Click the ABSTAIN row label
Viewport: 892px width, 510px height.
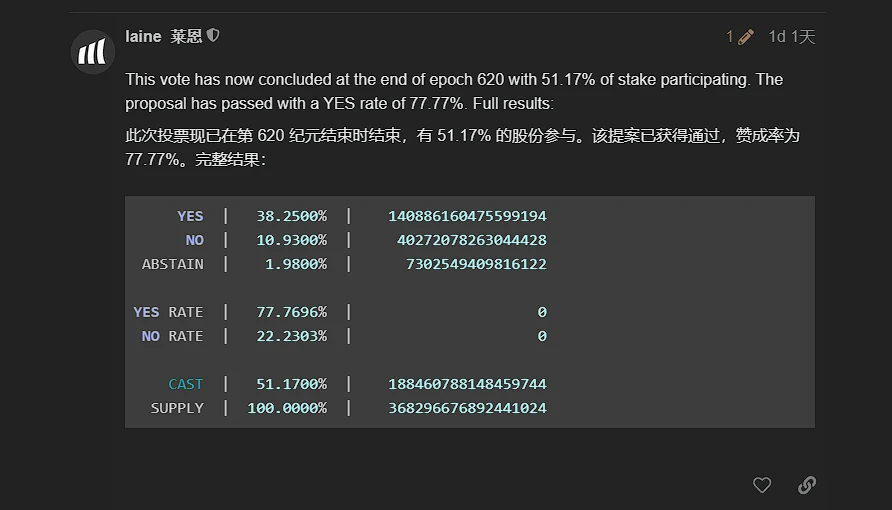[x=172, y=264]
